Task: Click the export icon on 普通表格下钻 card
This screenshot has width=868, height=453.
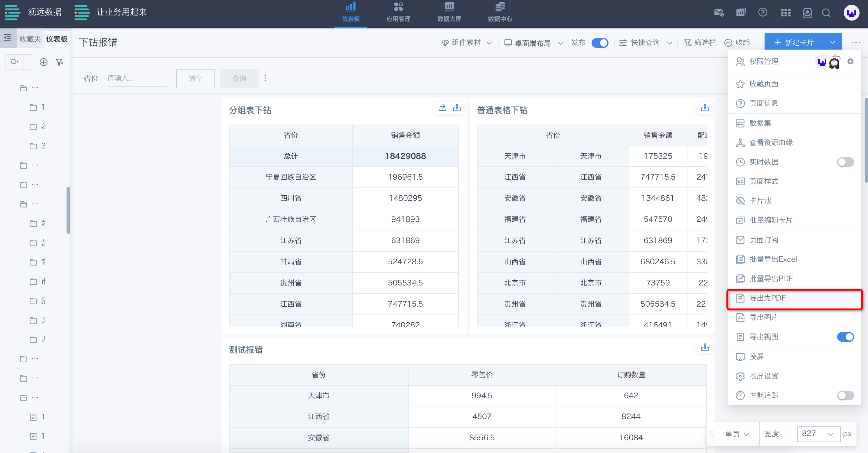Action: [705, 108]
